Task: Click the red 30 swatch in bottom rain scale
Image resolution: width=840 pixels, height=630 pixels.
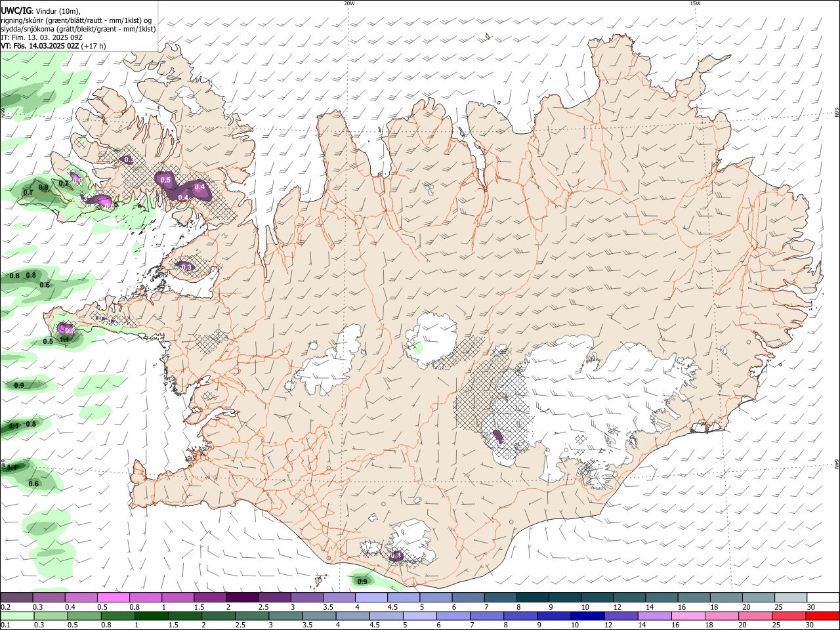Action: pyautogui.click(x=823, y=616)
